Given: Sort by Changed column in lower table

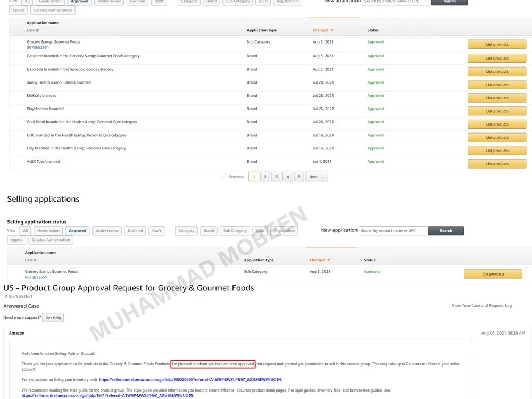Looking at the screenshot, I should [x=320, y=260].
